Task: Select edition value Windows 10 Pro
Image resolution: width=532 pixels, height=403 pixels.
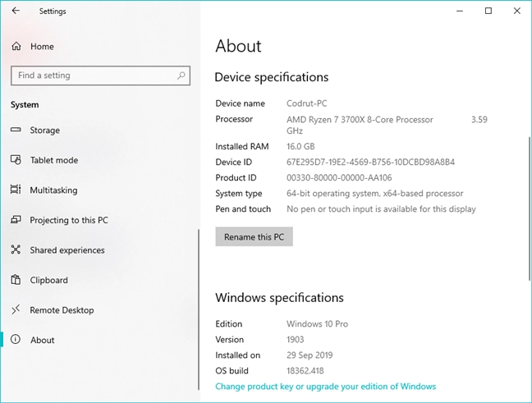Action: pyautogui.click(x=317, y=324)
